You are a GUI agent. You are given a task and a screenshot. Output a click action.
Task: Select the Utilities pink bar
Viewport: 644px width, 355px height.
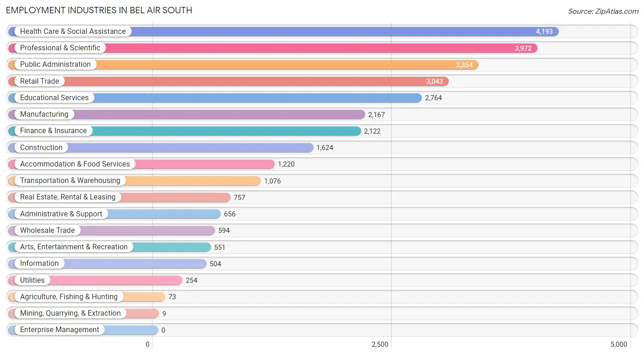[x=95, y=280]
